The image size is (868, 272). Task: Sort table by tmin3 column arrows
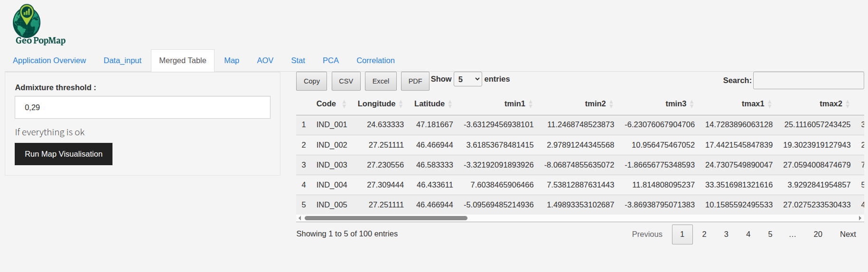(692, 104)
